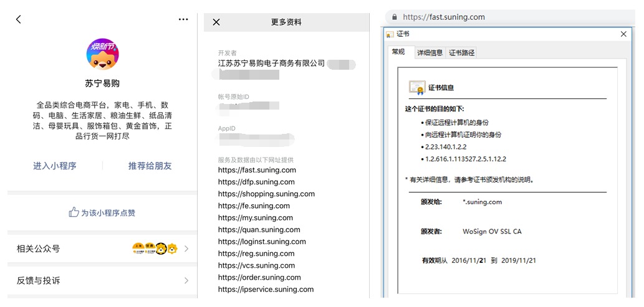This screenshot has width=644, height=307.
Task: Click https://shopping.suning.com in the list
Action: coord(267,194)
